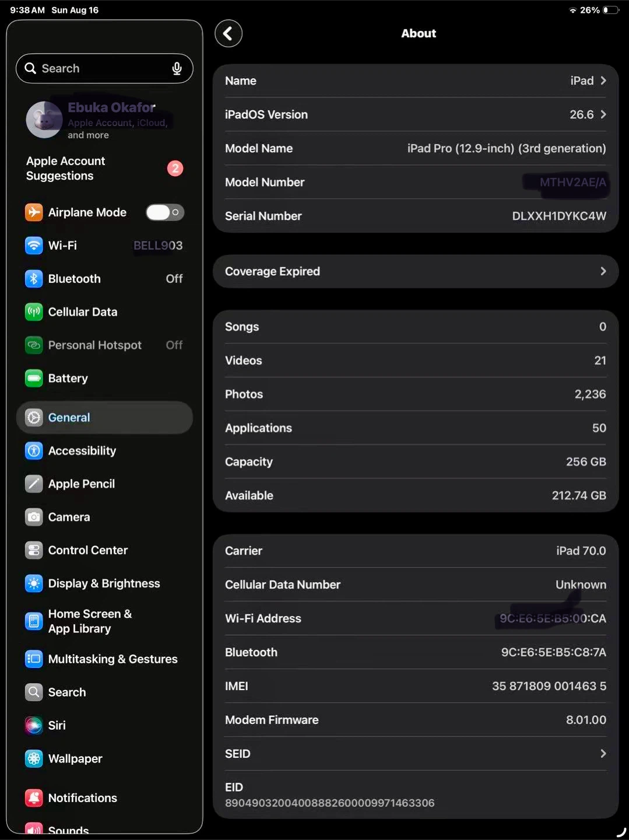Click the colorful Siri icon

(x=34, y=726)
